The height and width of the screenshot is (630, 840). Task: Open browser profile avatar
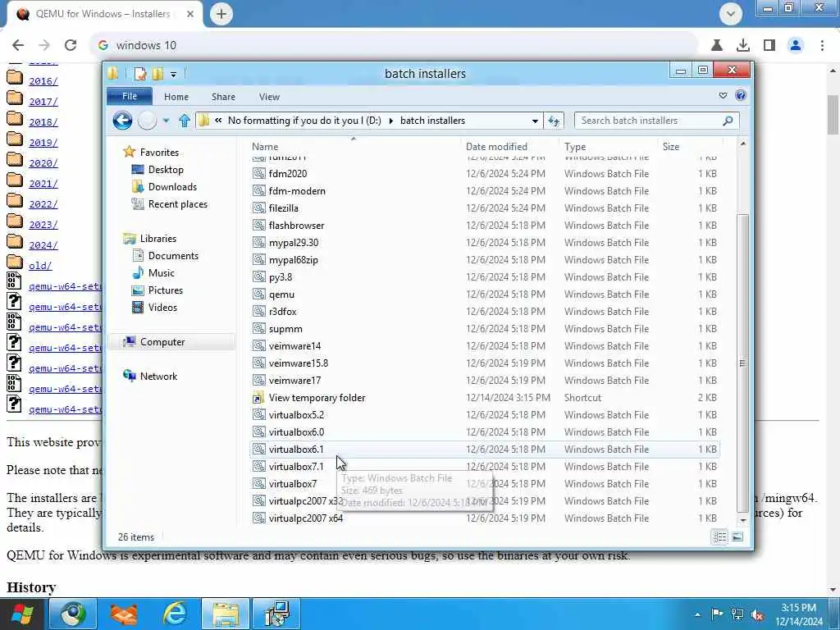pyautogui.click(x=796, y=46)
